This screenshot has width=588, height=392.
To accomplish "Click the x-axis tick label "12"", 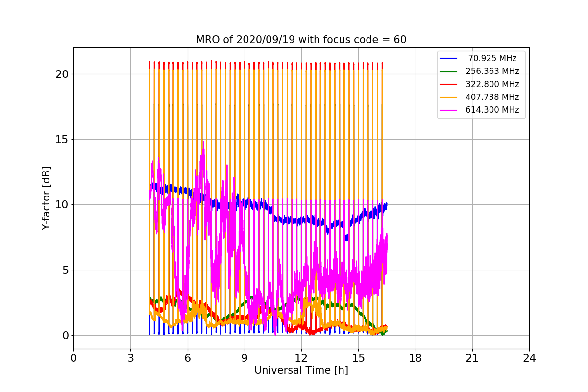I will tap(301, 358).
